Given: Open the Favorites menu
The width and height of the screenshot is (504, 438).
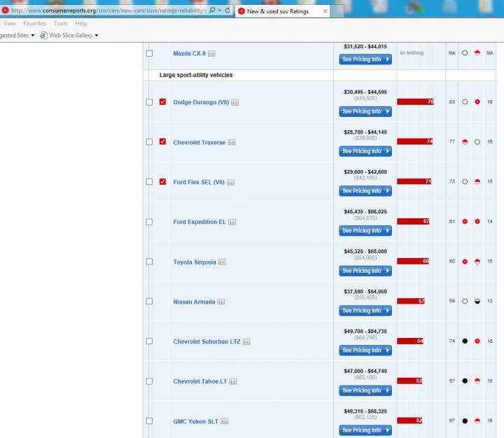Looking at the screenshot, I should tap(35, 24).
